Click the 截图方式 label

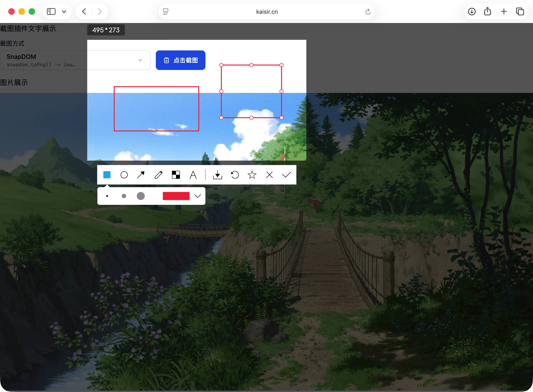click(x=12, y=44)
